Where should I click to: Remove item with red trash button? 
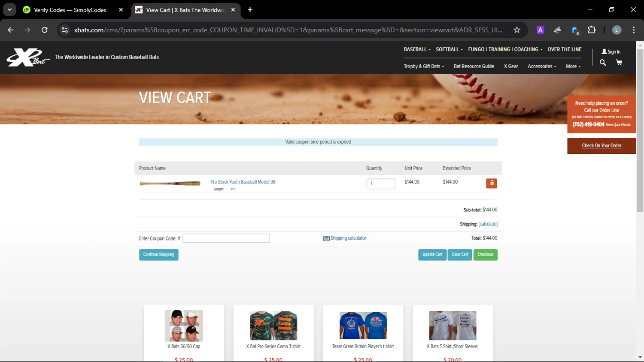click(x=492, y=183)
